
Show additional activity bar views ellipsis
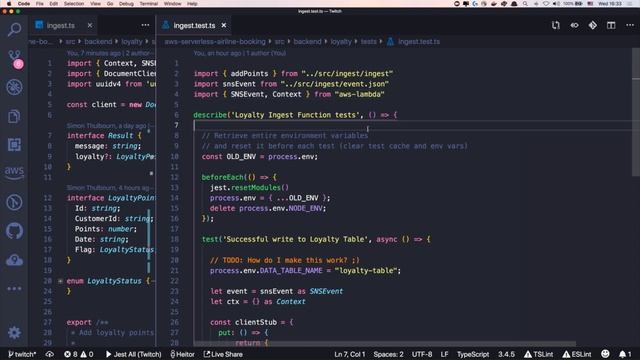14,289
